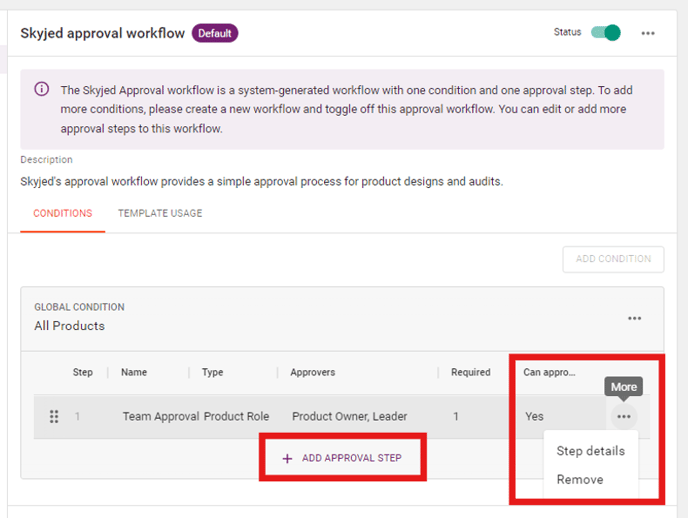Viewport: 688px width, 518px height.
Task: Click the info icon in the notice banner
Action: (x=42, y=89)
